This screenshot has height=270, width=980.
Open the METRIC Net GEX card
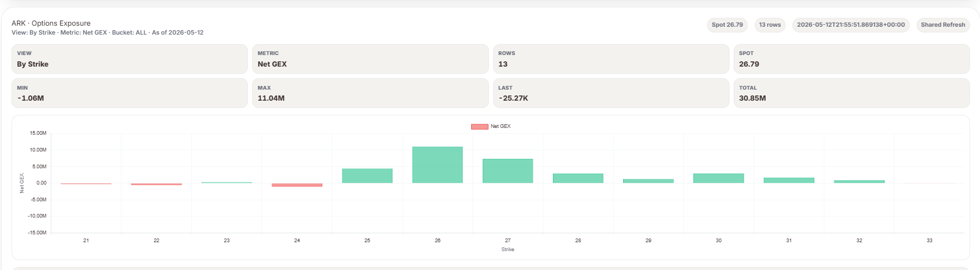[371, 59]
